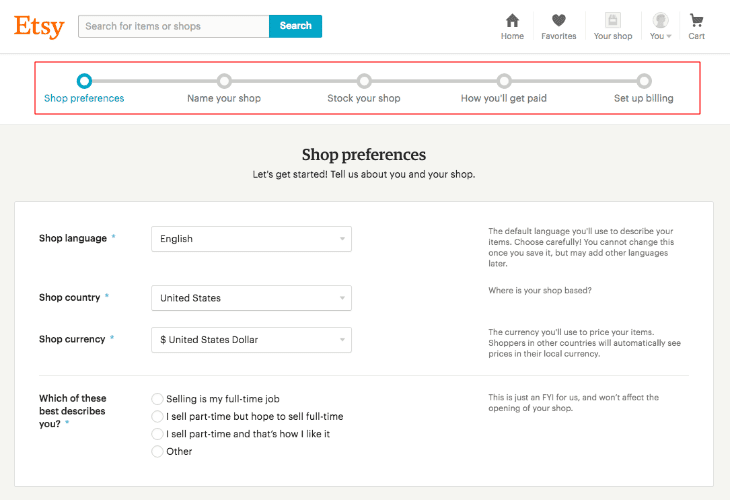Go to How you'll get paid step

point(504,81)
